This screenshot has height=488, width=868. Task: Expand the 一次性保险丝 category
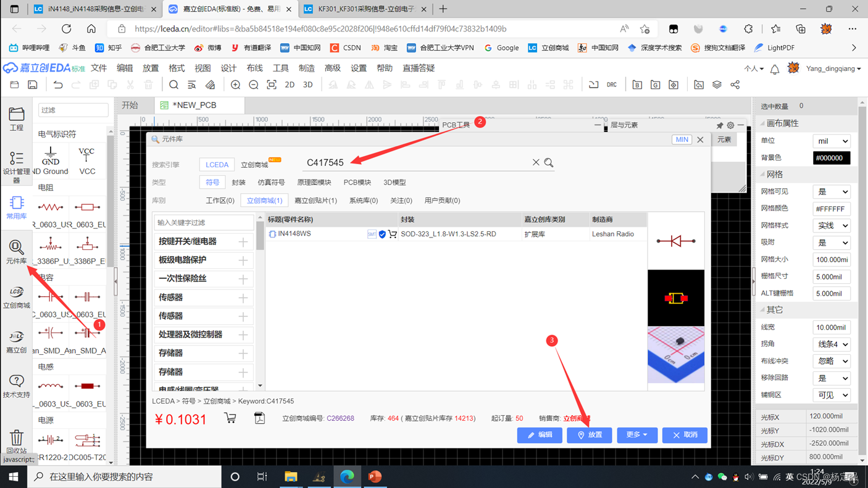pyautogui.click(x=243, y=279)
